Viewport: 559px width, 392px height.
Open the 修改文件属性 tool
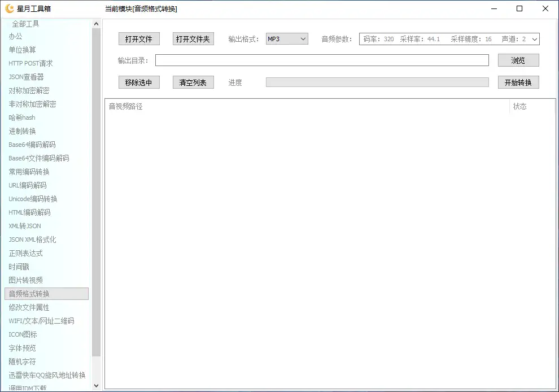pyautogui.click(x=29, y=307)
